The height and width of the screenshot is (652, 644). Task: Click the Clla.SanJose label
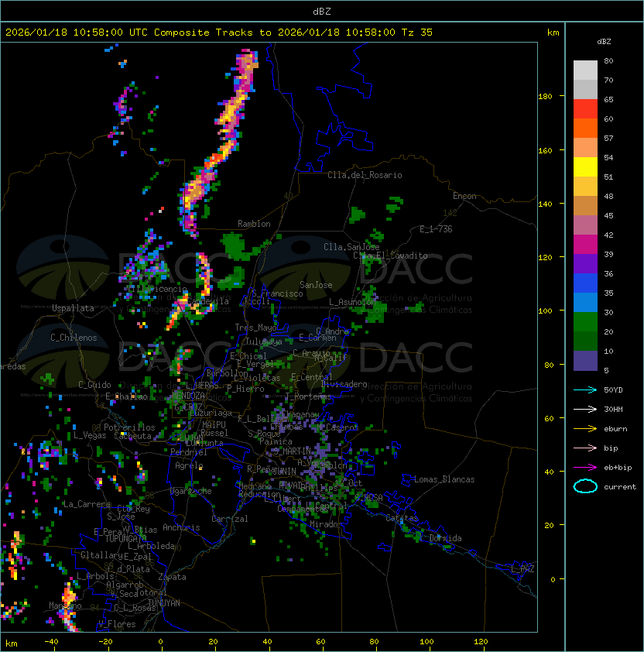coord(351,247)
